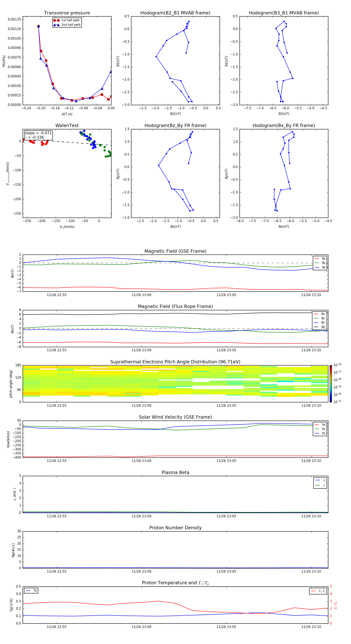Click the 'Transverse pressure' plot title
Screen dimensions: 351x644
67,13
